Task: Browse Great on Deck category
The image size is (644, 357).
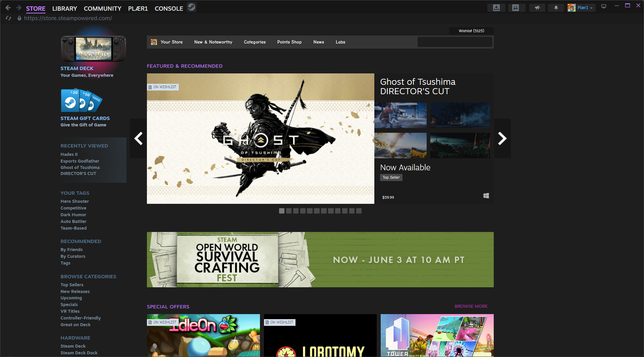Action: 75,325
